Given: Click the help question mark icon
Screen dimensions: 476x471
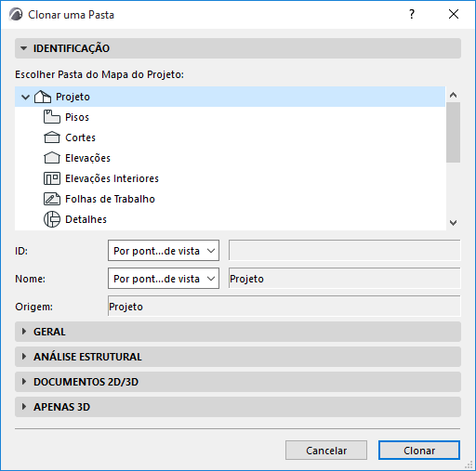Looking at the screenshot, I should click(x=412, y=14).
